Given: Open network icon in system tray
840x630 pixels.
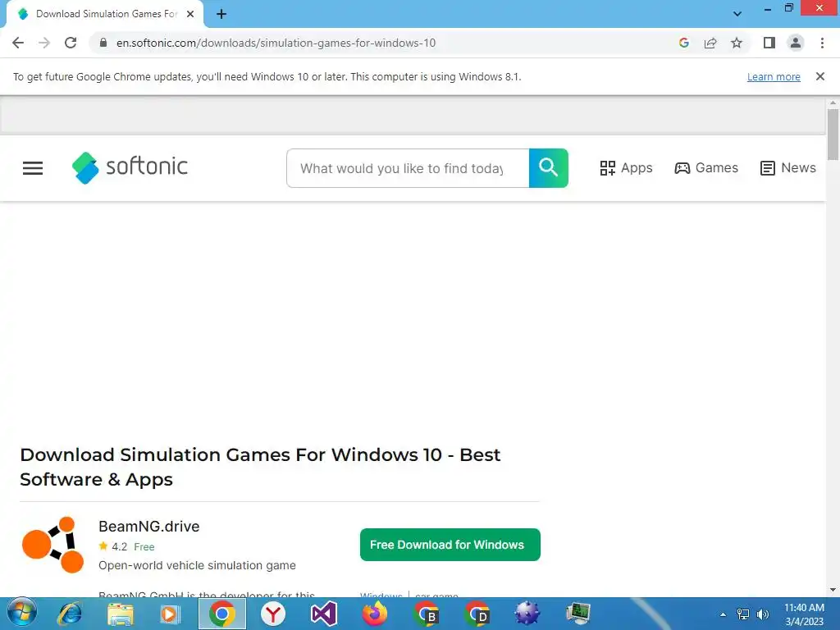Looking at the screenshot, I should tap(743, 614).
